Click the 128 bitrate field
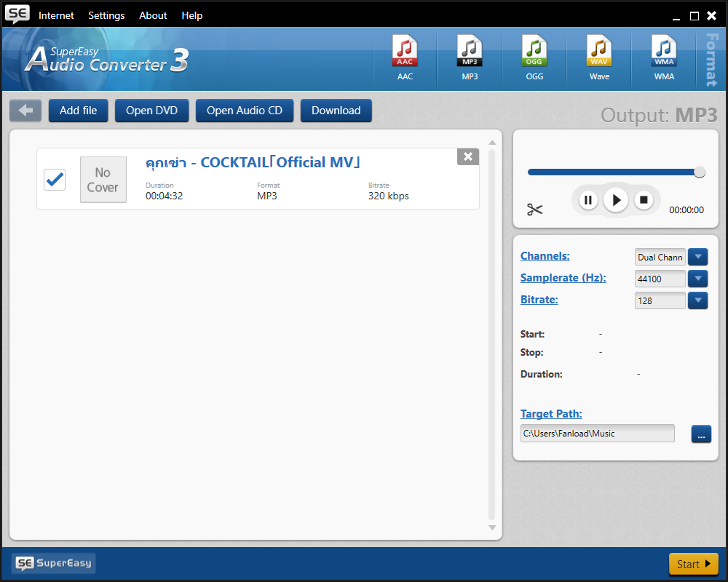The height and width of the screenshot is (582, 728). click(660, 300)
